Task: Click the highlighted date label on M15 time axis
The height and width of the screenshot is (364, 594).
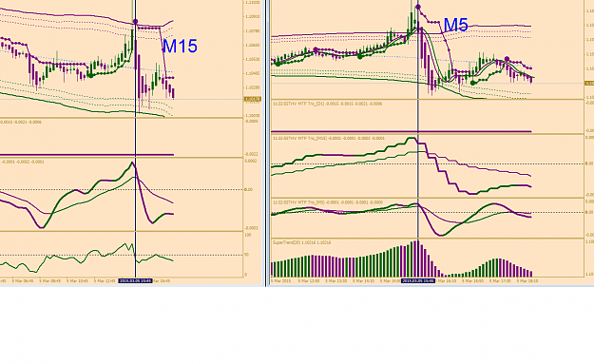Action: (x=135, y=280)
